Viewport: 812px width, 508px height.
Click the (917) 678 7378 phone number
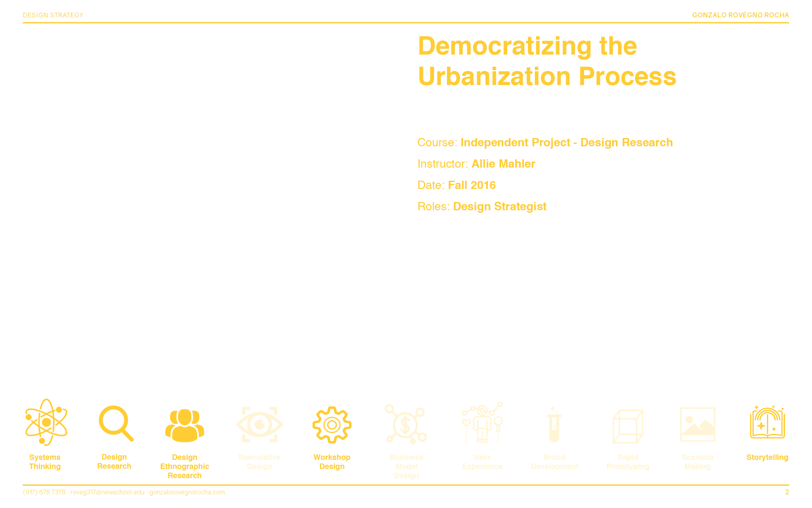[44, 492]
